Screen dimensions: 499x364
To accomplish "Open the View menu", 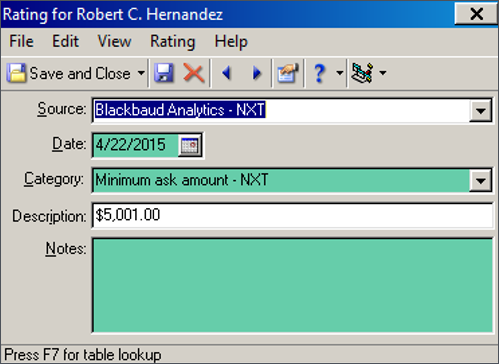I will (114, 42).
